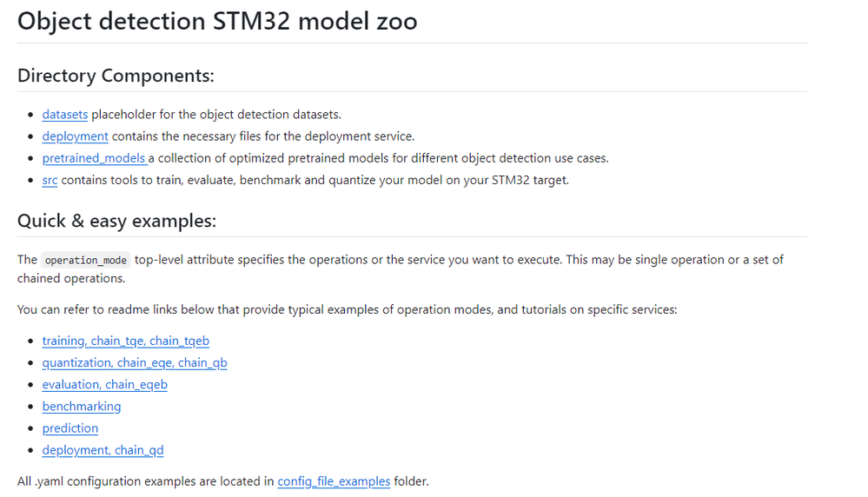Open the benchmarking readme link
Viewport: 868px width, 497px height.
[x=82, y=406]
